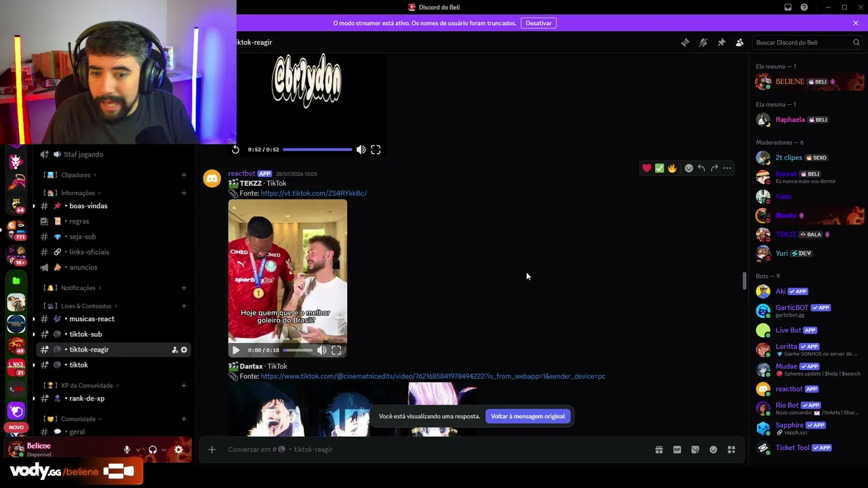Open the anuncios channel
The image size is (868, 488).
click(113, 267)
